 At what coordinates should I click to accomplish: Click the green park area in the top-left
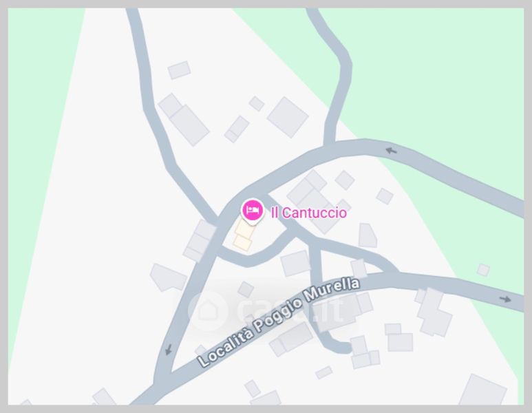[x=37, y=102]
